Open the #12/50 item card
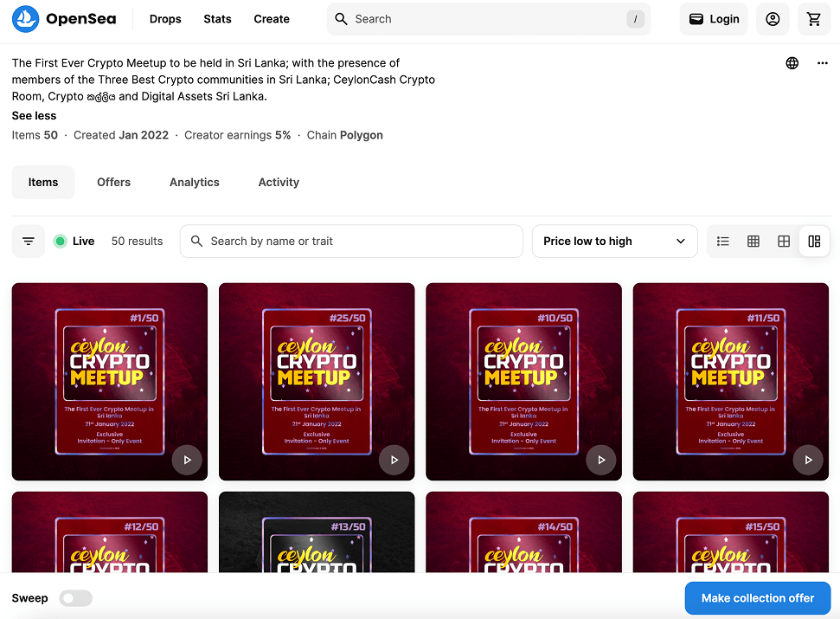This screenshot has height=619, width=840. [109, 532]
